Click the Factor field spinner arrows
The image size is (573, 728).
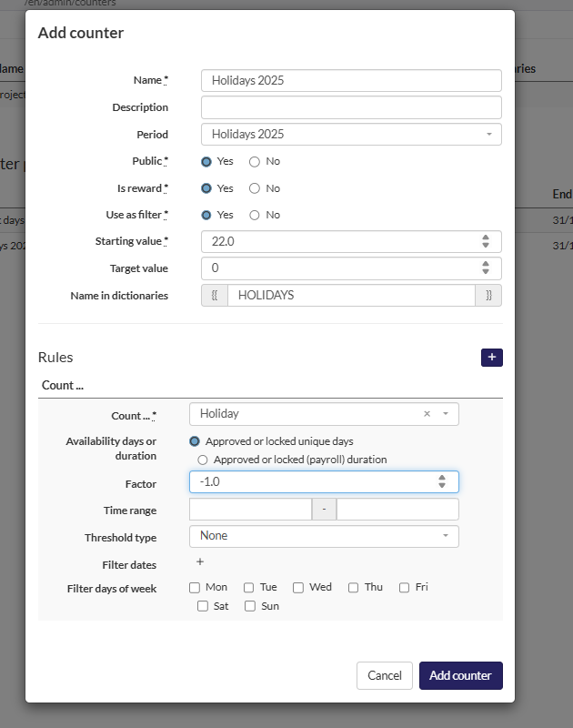pos(442,481)
